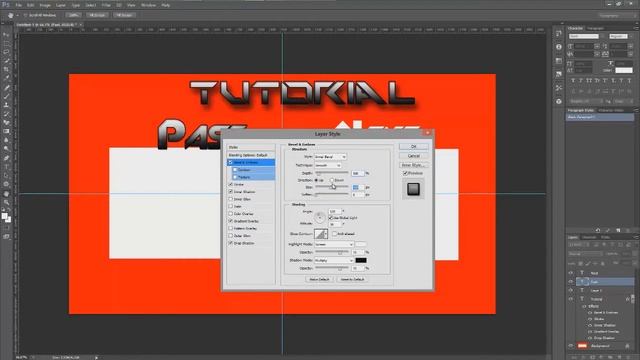
Task: Select the Eraser tool
Action: [x=6, y=122]
